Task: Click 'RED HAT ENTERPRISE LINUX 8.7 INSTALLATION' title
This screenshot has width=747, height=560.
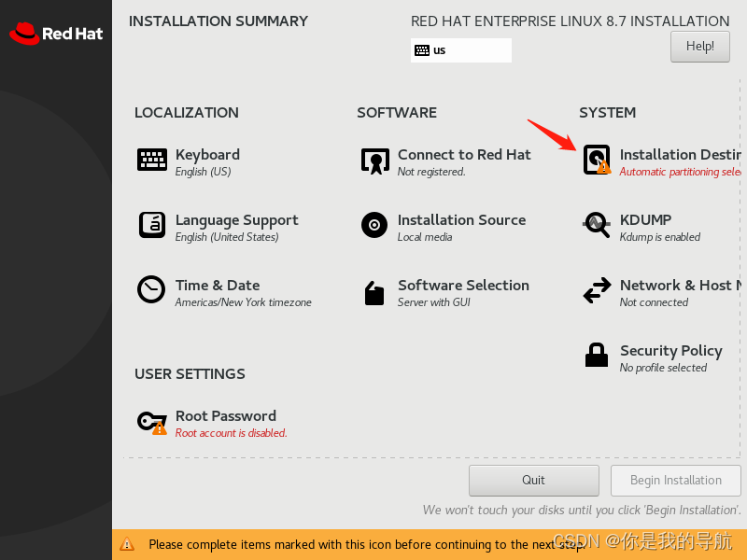Action: coord(570,21)
